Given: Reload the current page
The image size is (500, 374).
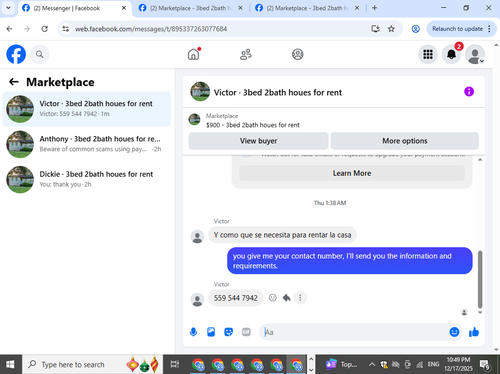Looking at the screenshot, I should click(44, 29).
